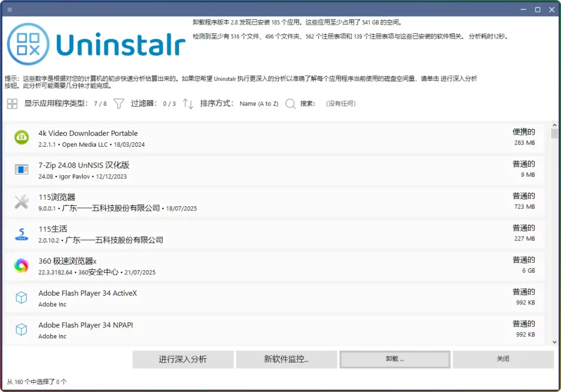Click 22.3.3182.64 • 360安全中心 details line
This screenshot has height=392, width=561.
click(x=97, y=272)
